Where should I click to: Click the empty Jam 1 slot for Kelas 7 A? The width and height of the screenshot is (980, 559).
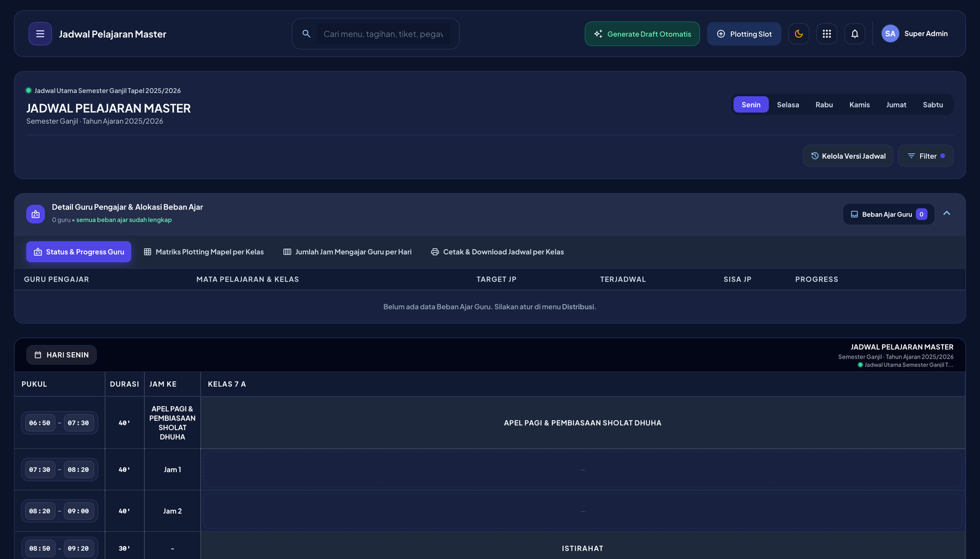tap(582, 470)
